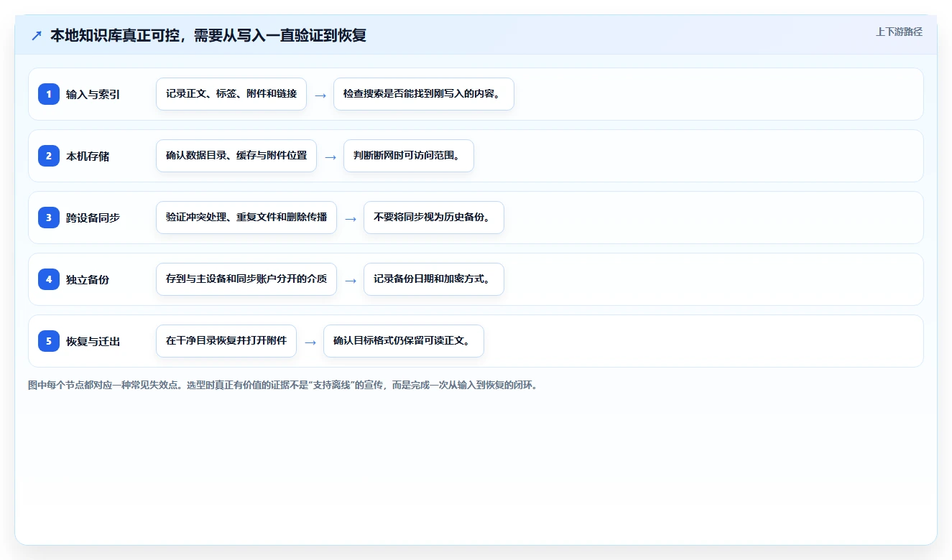Select the 不要将同步视为历史备份。 box
This screenshot has height=560, width=952.
[434, 218]
